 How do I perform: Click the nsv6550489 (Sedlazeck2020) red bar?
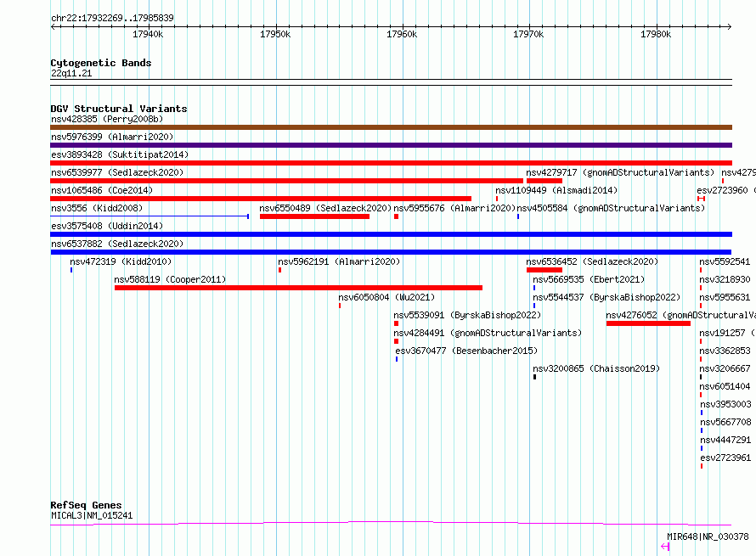(314, 216)
